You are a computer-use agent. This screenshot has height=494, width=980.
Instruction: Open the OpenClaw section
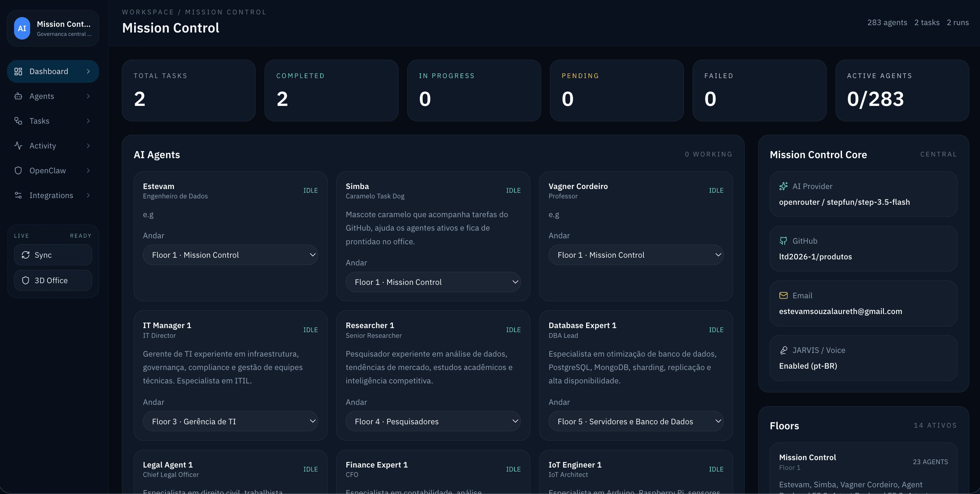pos(53,170)
